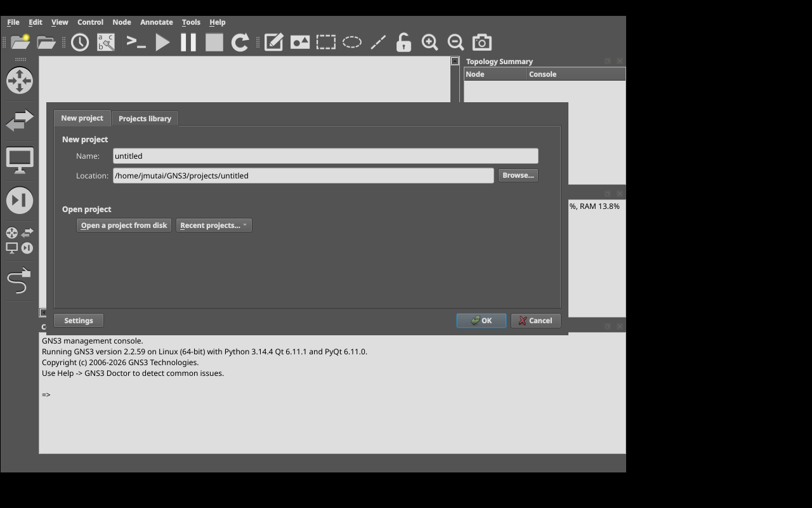812x508 pixels.
Task: Open the Edit menu
Action: [36, 22]
